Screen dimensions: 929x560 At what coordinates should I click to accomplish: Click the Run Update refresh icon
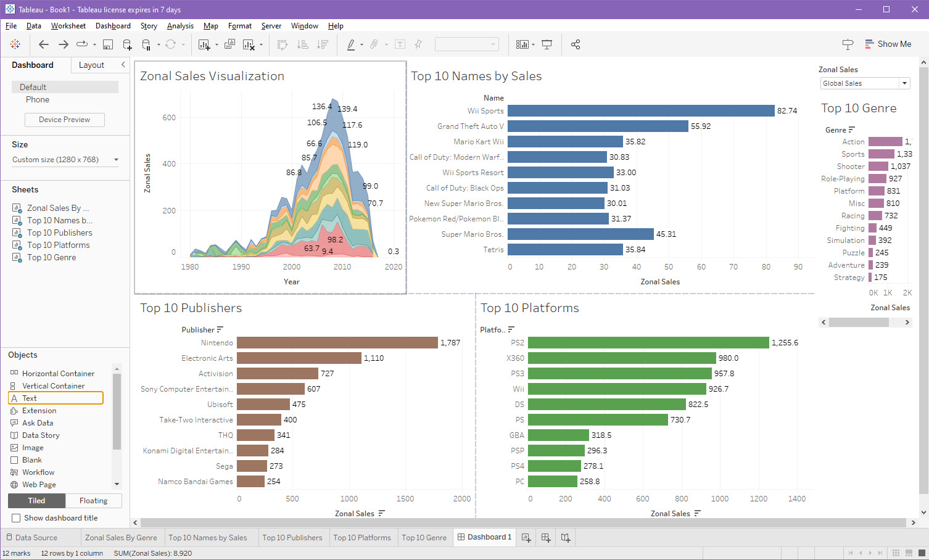pos(171,44)
